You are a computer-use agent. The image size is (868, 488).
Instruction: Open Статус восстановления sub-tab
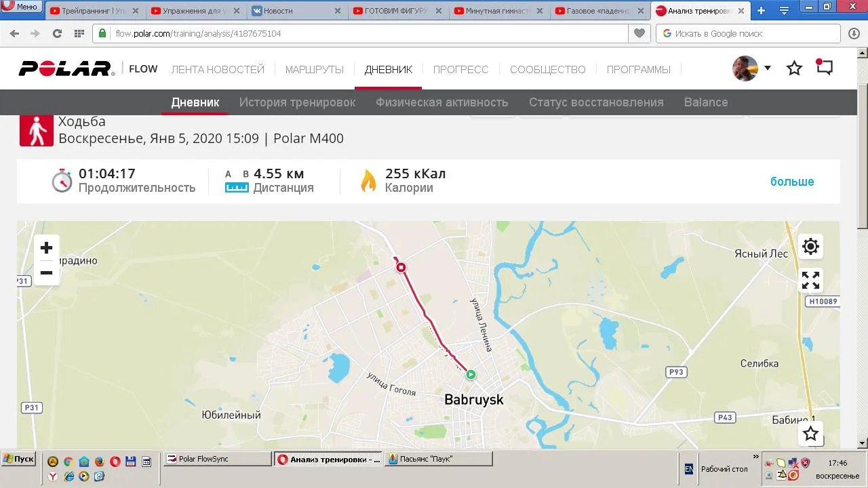point(596,102)
